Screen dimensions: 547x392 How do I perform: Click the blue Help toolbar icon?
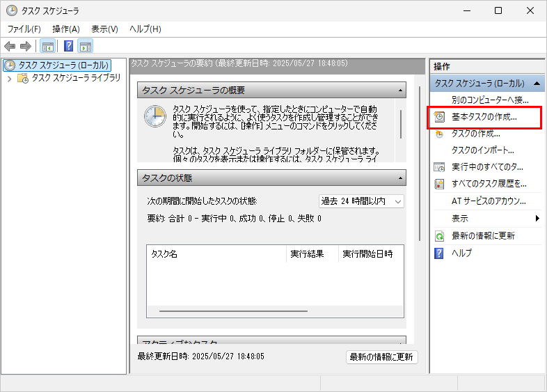pyautogui.click(x=68, y=47)
